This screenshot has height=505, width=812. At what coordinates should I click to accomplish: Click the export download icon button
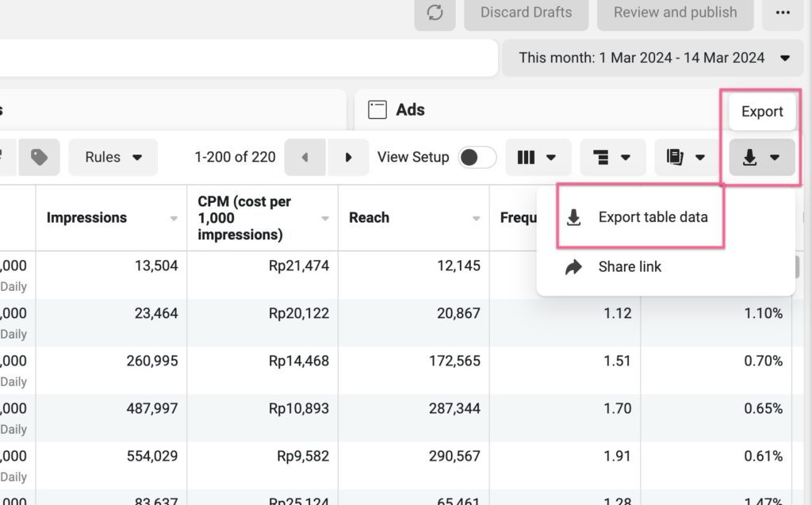[x=760, y=158]
